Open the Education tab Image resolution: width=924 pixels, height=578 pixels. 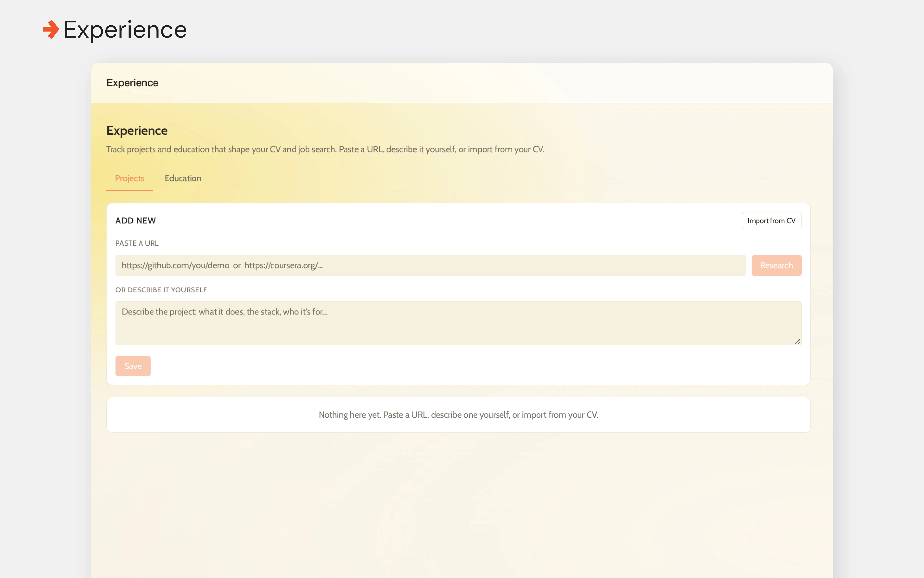[183, 178]
